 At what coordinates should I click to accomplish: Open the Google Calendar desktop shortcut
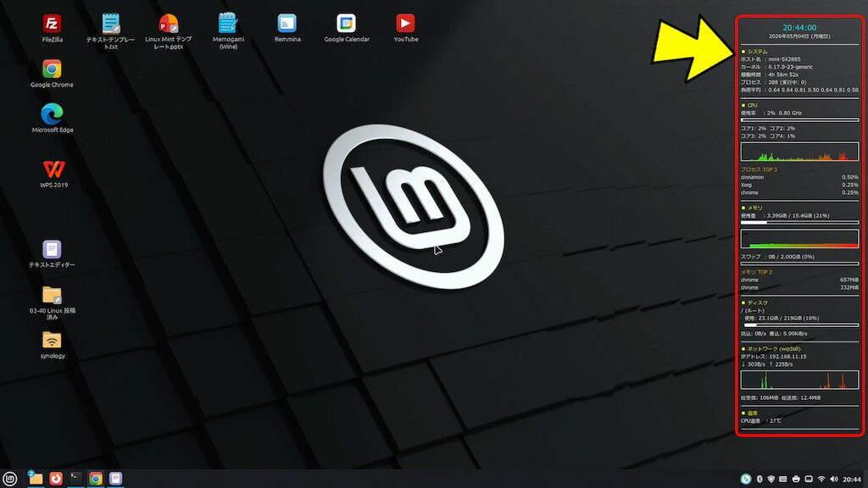pyautogui.click(x=347, y=28)
